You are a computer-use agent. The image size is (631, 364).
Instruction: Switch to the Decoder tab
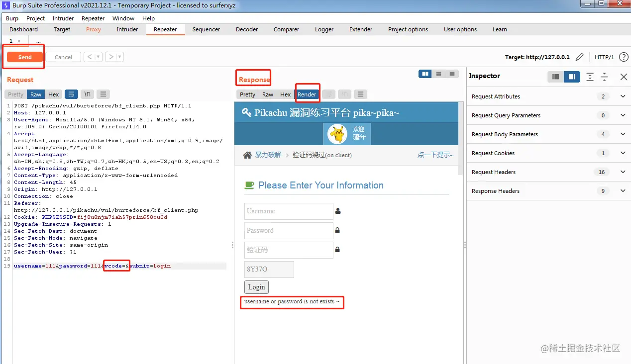pos(247,29)
